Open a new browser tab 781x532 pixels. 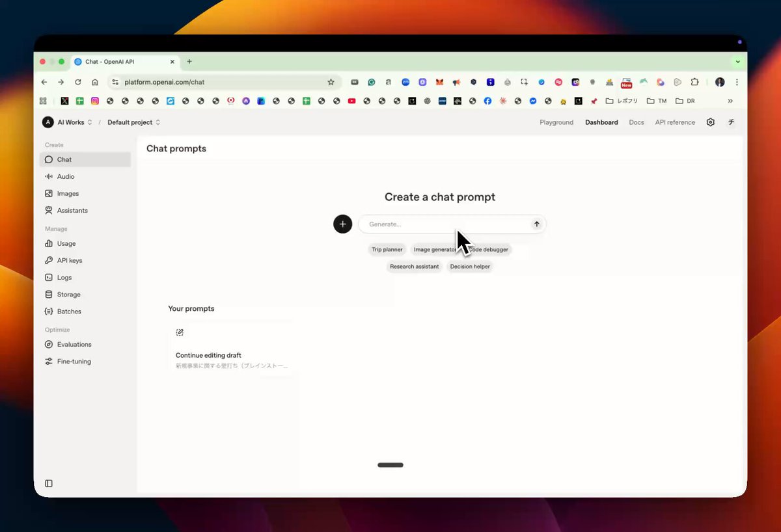coord(189,62)
